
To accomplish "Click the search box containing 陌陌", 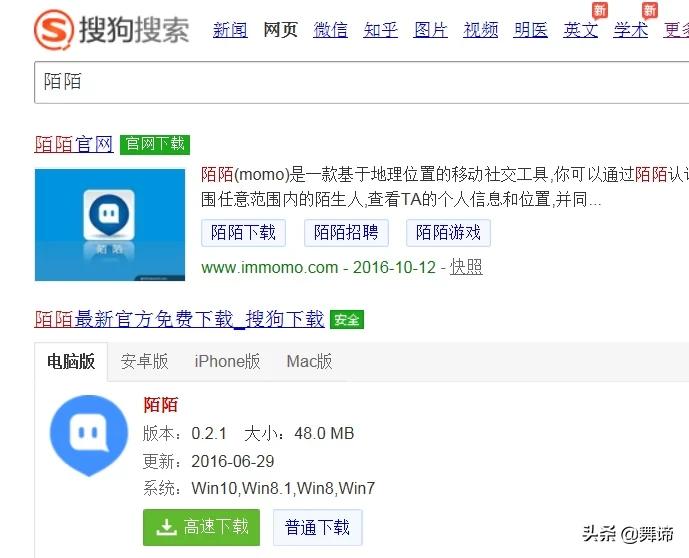I will coord(362,83).
